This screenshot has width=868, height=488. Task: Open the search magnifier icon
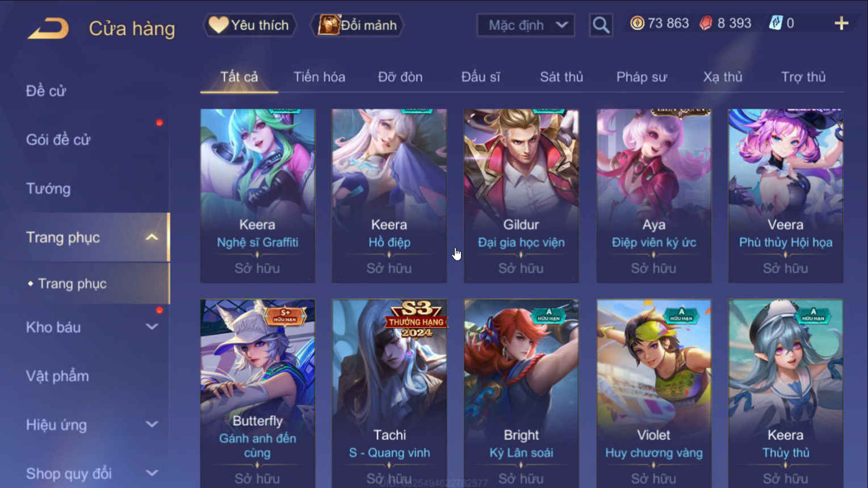point(601,25)
